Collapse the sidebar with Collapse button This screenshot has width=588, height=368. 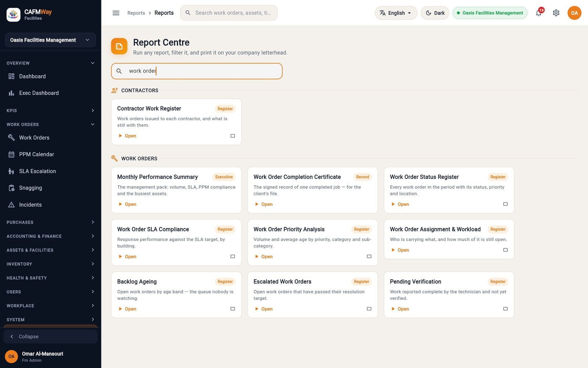(50, 337)
